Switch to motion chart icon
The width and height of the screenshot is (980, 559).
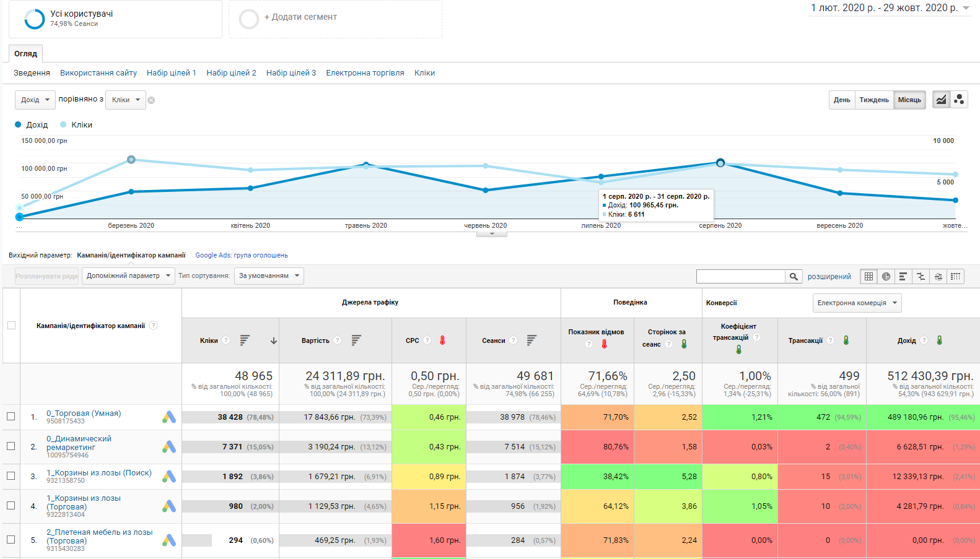(x=959, y=100)
